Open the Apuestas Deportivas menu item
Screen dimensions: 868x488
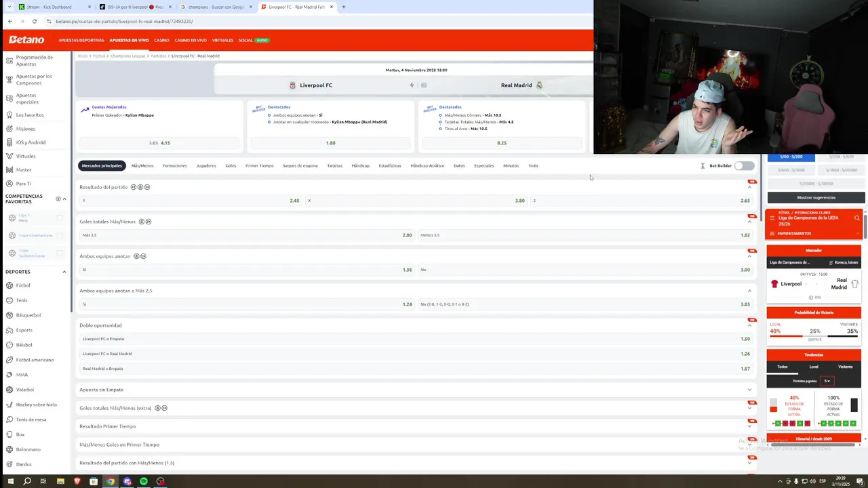click(x=81, y=40)
